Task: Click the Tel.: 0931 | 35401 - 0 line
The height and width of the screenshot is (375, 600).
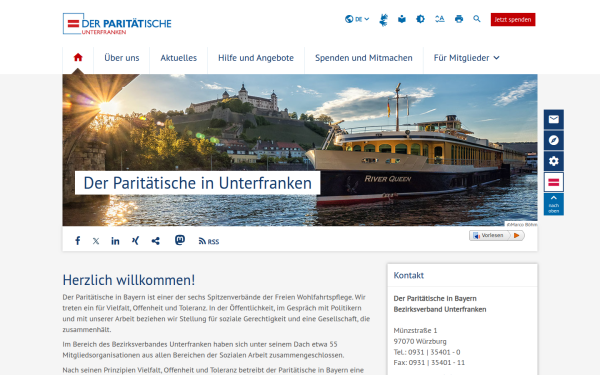Action: click(427, 352)
